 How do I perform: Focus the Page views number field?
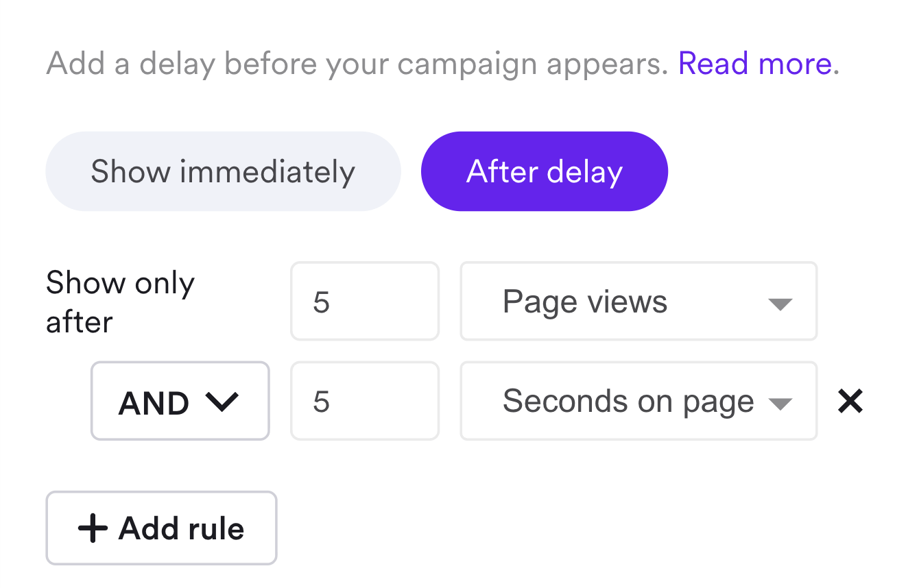[x=364, y=302]
